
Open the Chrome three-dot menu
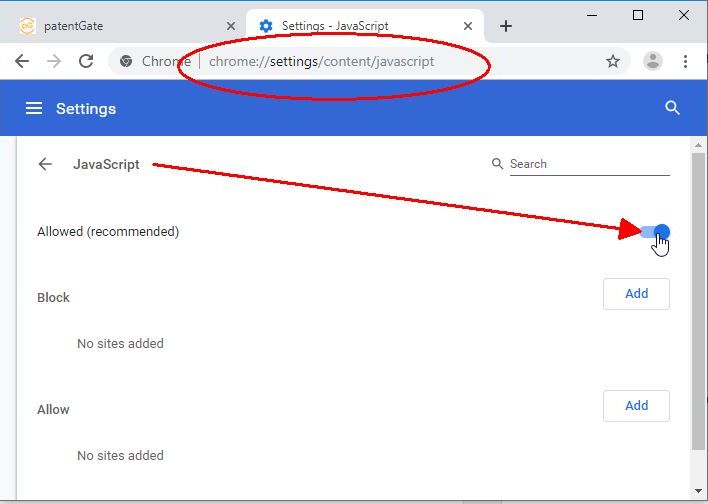685,61
